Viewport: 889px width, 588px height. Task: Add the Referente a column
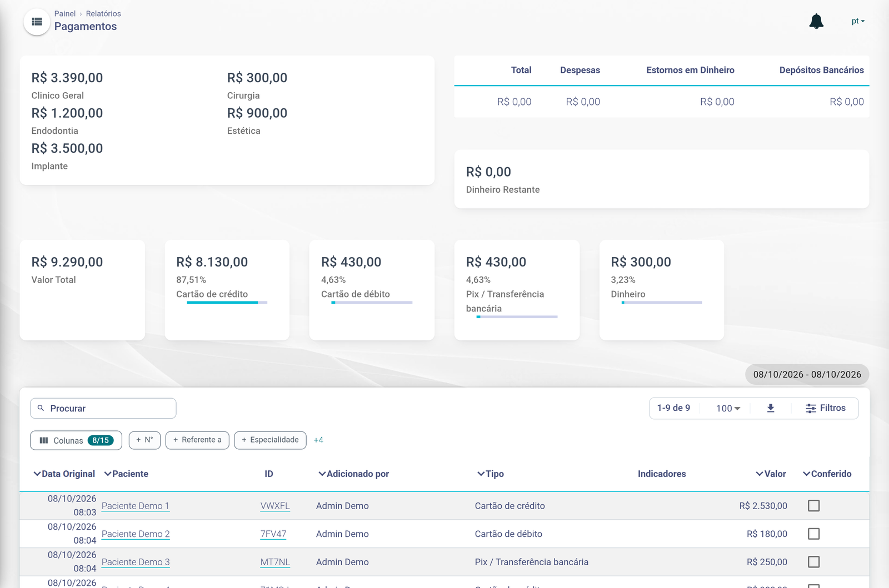pyautogui.click(x=197, y=440)
